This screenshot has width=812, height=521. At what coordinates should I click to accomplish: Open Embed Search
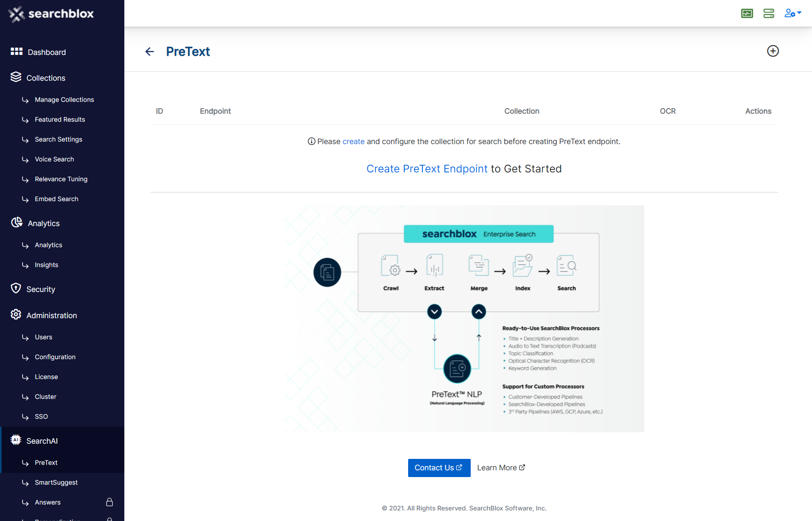tap(56, 199)
